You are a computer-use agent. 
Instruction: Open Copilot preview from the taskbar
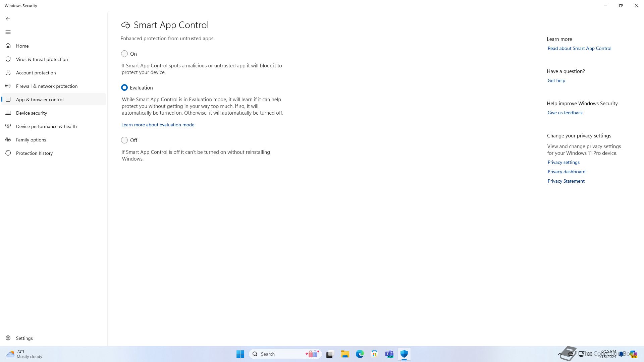[633, 354]
